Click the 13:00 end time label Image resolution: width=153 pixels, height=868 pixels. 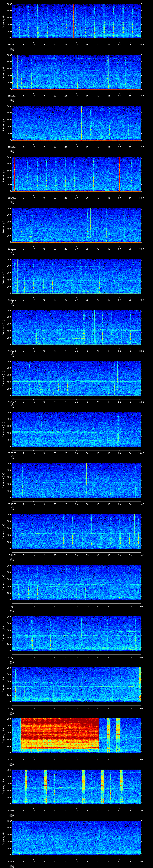pos(141,606)
